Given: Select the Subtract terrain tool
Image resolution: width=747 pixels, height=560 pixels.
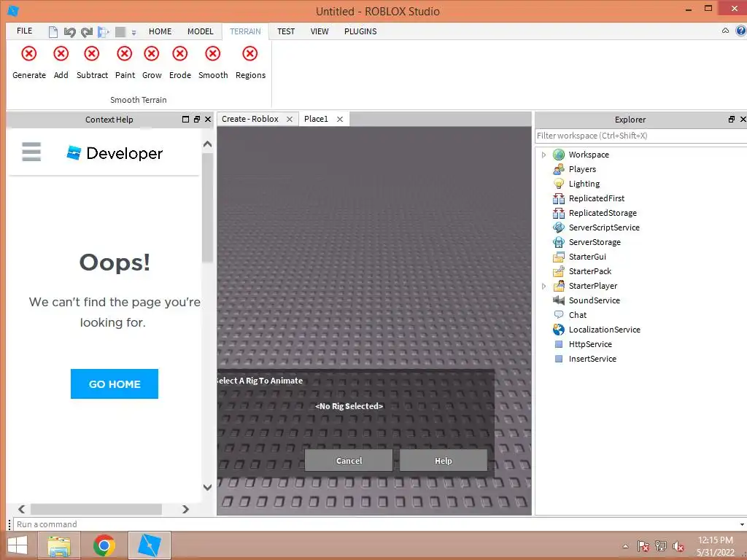Looking at the screenshot, I should pos(92,63).
